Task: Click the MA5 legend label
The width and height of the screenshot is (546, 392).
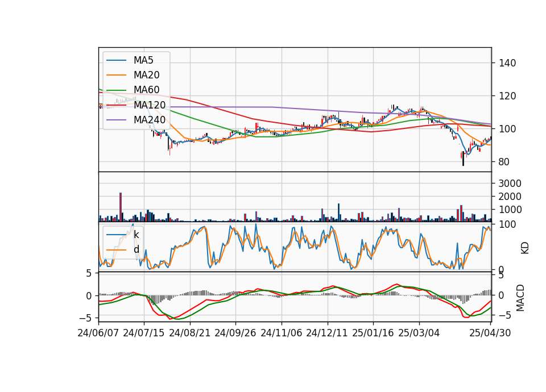Action: pyautogui.click(x=143, y=60)
